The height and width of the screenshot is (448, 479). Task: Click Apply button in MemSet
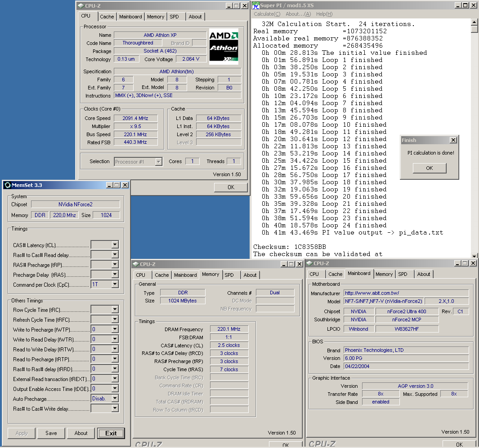[22, 433]
